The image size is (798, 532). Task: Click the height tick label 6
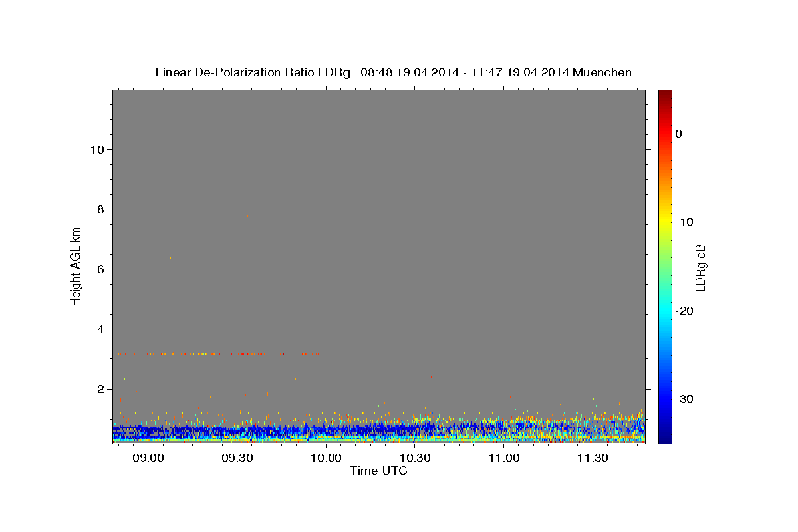100,269
